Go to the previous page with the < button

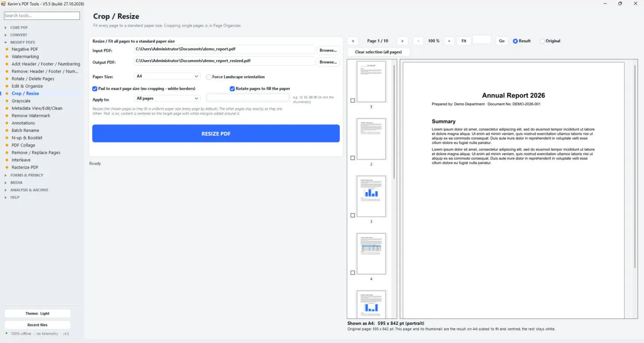353,41
